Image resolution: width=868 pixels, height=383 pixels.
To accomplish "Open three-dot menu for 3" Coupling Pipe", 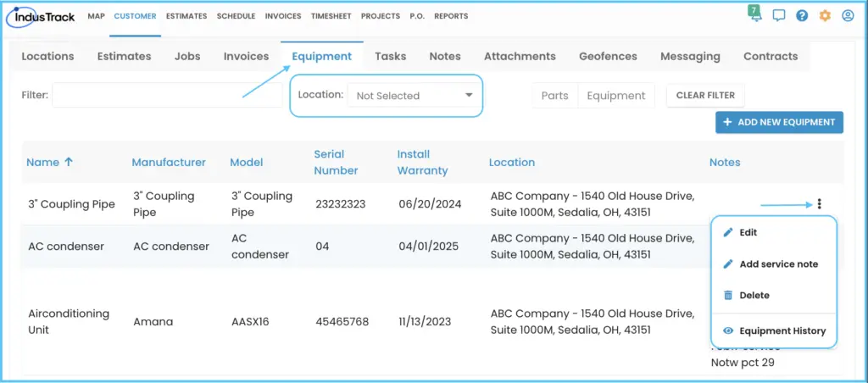I will click(820, 204).
